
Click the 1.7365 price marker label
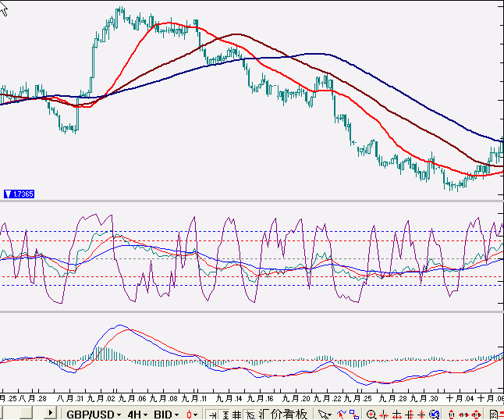(x=19, y=194)
